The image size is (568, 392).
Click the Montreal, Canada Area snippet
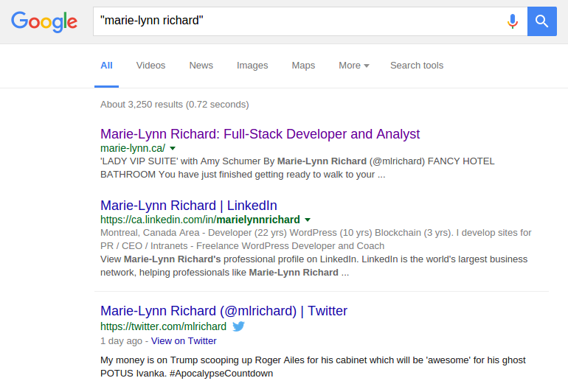click(316, 239)
